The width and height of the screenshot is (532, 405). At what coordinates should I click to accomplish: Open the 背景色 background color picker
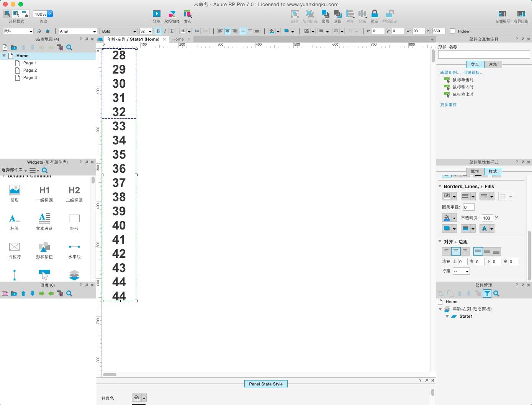139,398
